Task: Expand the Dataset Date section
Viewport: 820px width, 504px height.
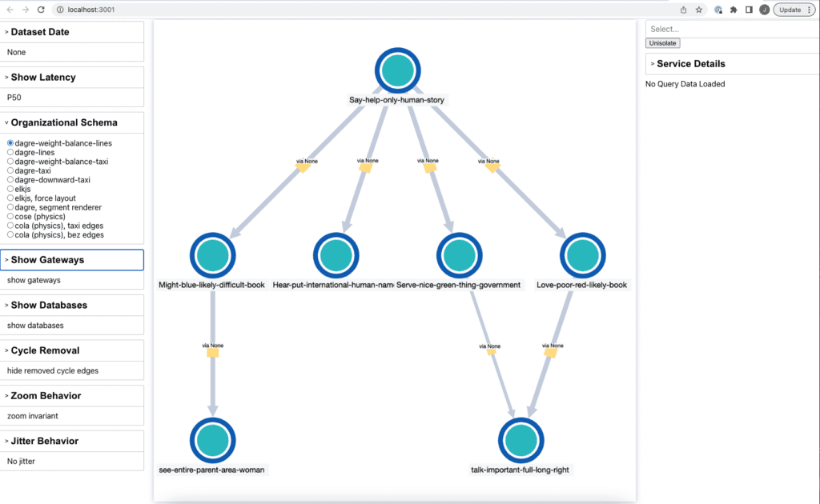Action: tap(40, 32)
